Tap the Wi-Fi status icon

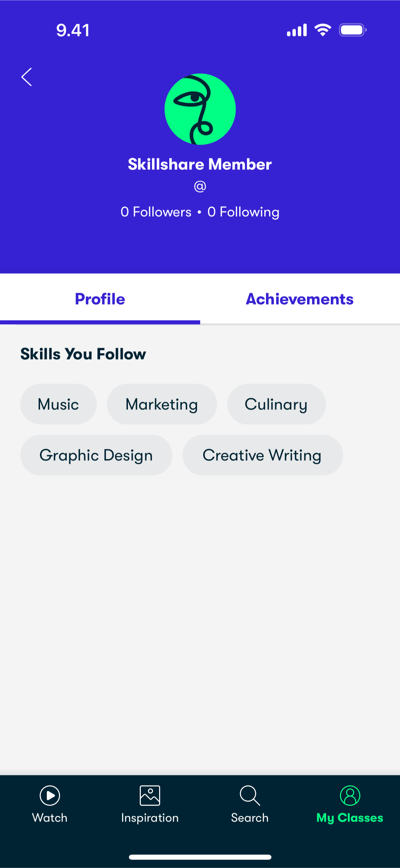323,30
